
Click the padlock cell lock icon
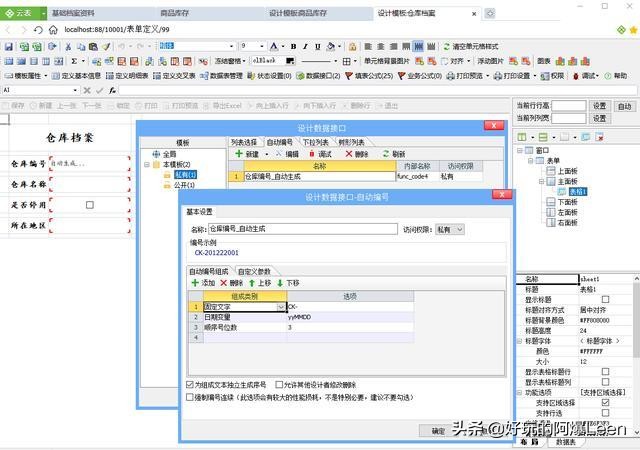click(352, 47)
